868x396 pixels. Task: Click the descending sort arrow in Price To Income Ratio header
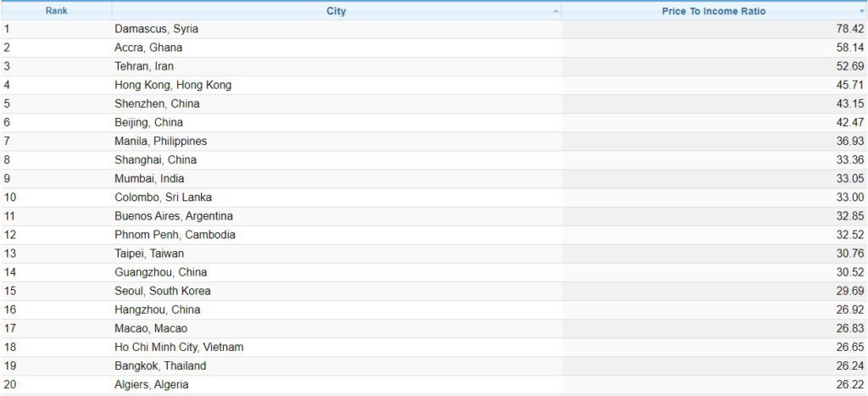pos(862,12)
